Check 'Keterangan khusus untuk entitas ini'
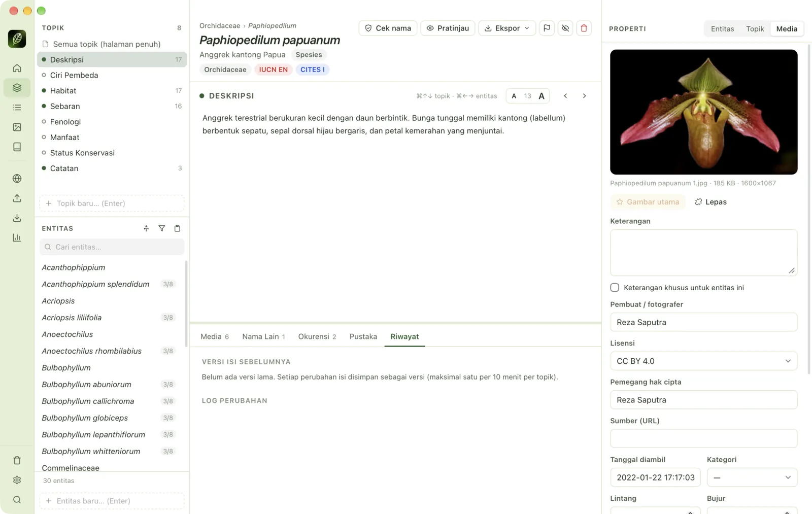812x514 pixels. 615,288
